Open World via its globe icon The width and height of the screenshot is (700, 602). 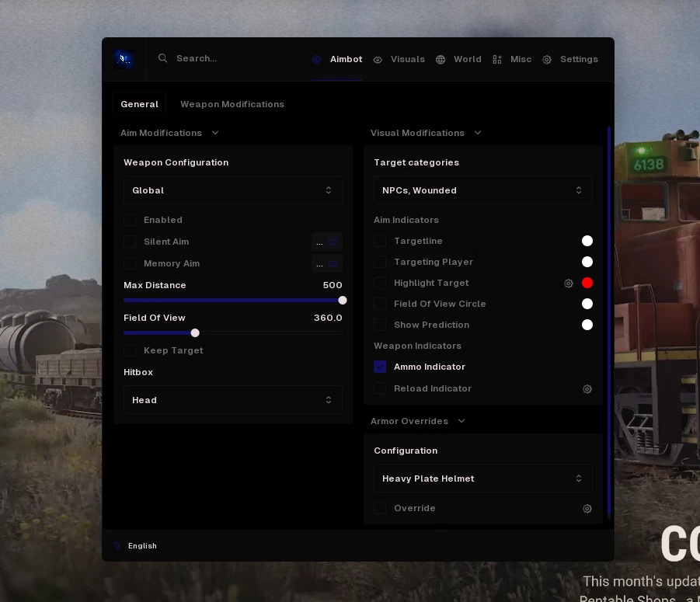441,60
